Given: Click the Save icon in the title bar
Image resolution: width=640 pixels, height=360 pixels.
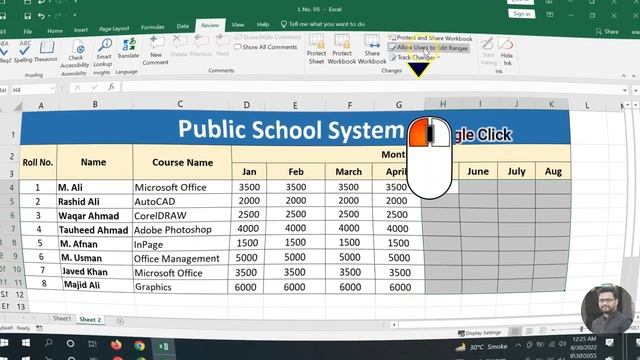Looking at the screenshot, I should point(27,16).
